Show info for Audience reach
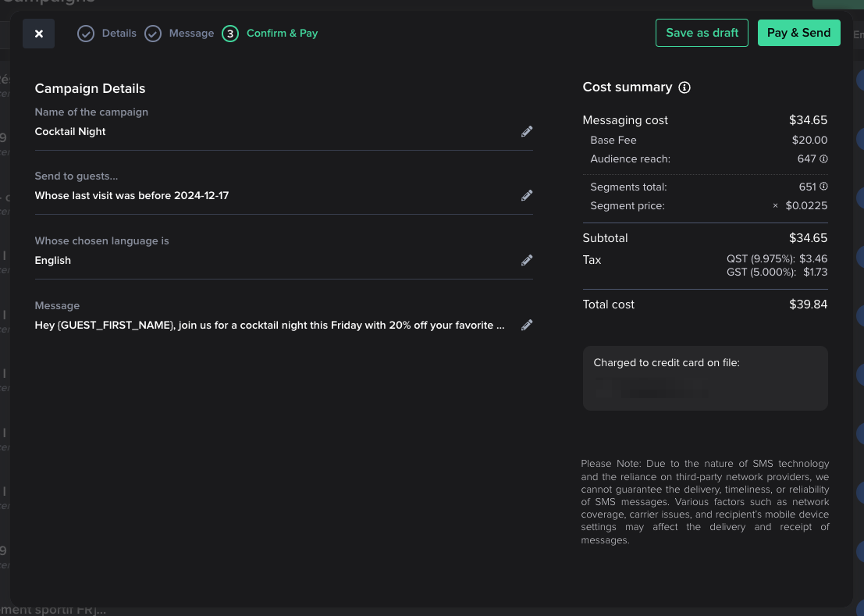This screenshot has height=616, width=864. tap(823, 159)
